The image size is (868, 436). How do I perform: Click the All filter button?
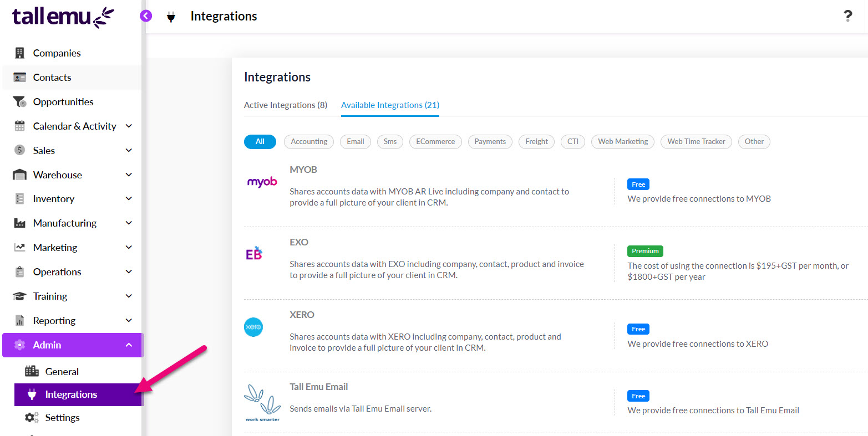[x=260, y=142]
